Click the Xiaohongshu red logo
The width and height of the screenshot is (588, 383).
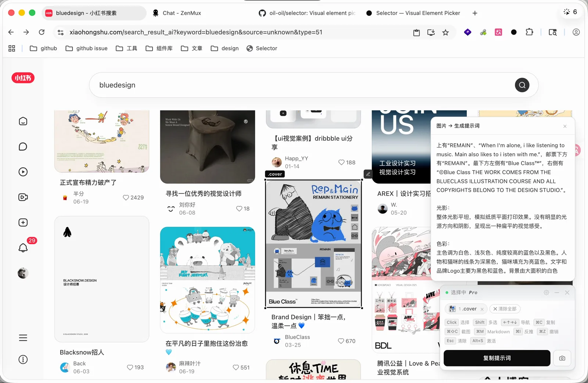[23, 78]
